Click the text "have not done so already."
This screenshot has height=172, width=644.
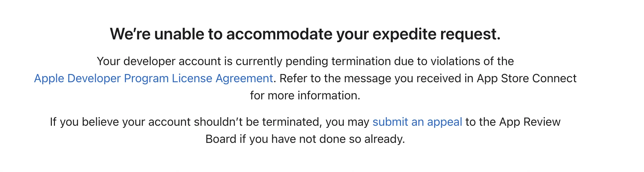pos(338,139)
